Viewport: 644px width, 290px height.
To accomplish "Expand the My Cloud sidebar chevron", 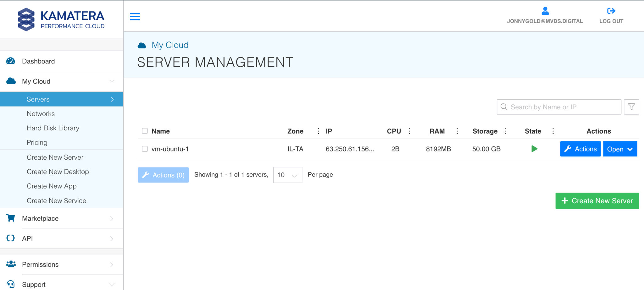I will 112,81.
